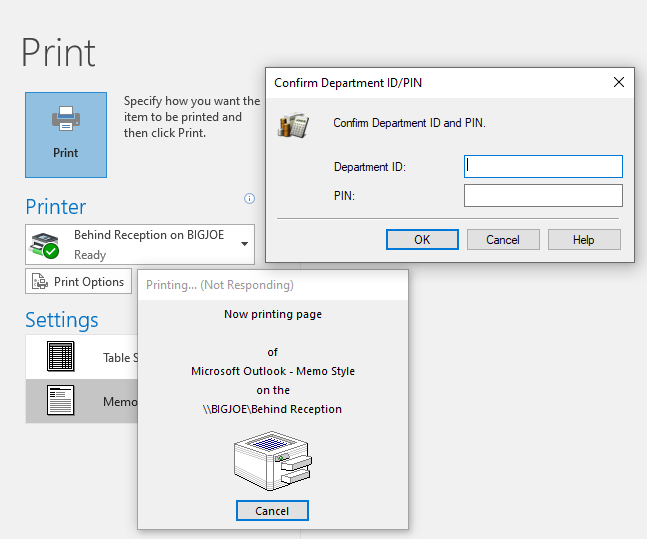Click the printer dropdown arrow
The width and height of the screenshot is (647, 539).
tap(244, 244)
